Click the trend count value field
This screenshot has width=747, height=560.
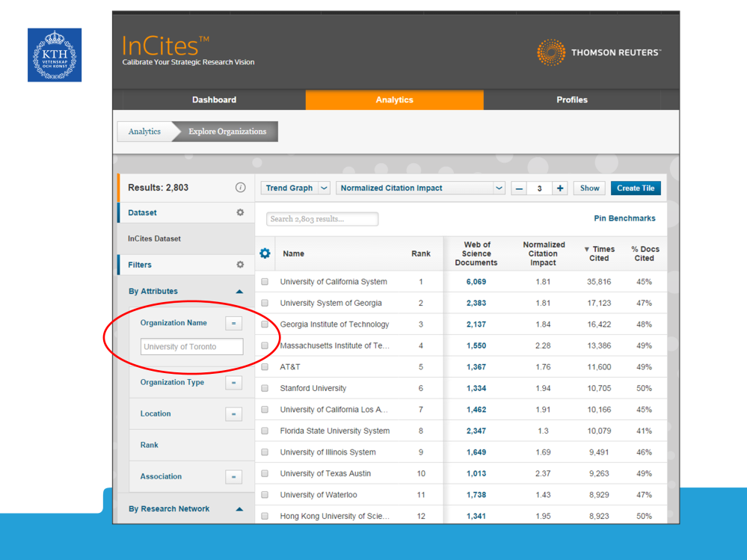click(540, 188)
